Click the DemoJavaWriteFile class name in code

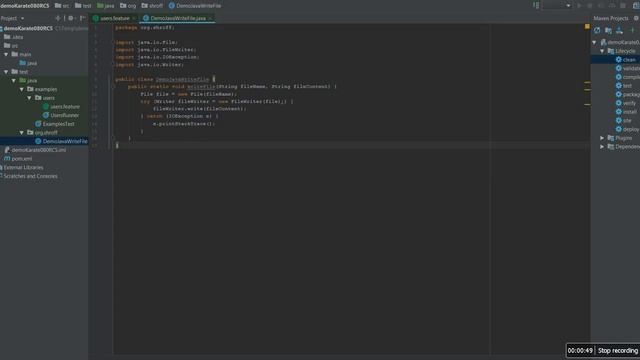pyautogui.click(x=182, y=79)
